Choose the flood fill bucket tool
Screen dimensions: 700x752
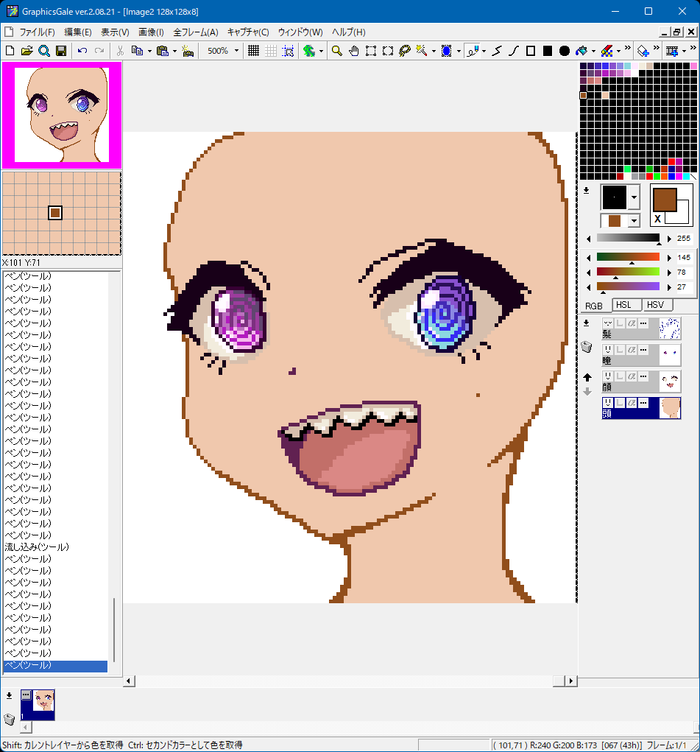[581, 51]
